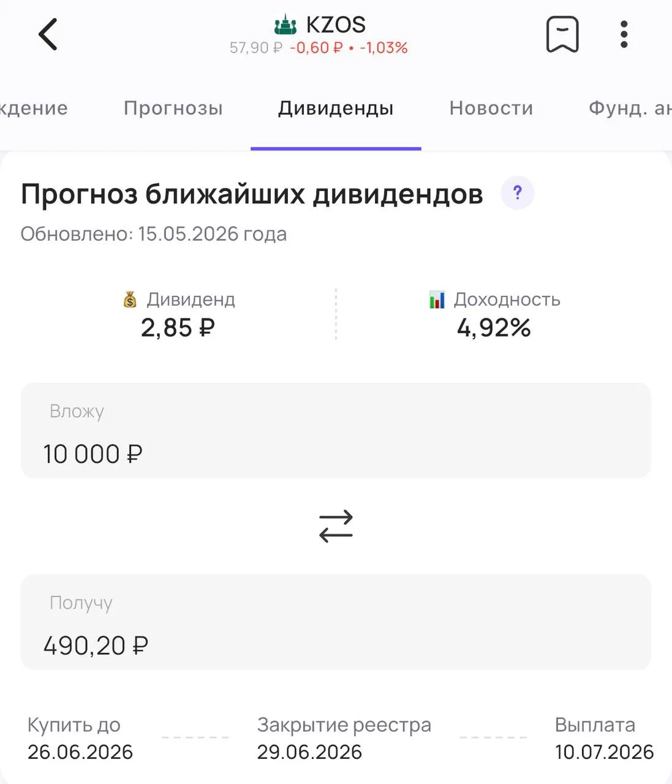Tap the Выплата date 10.07.2026

(x=605, y=752)
